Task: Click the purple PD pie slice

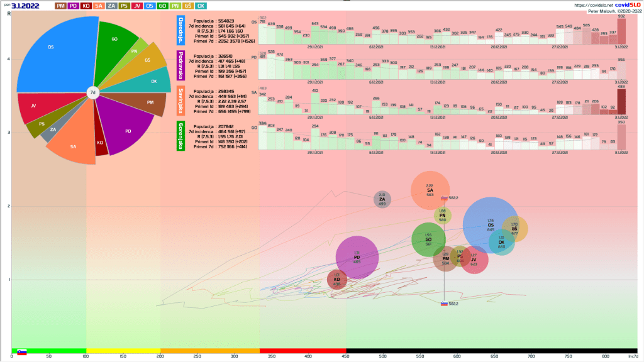Action: 126,129
